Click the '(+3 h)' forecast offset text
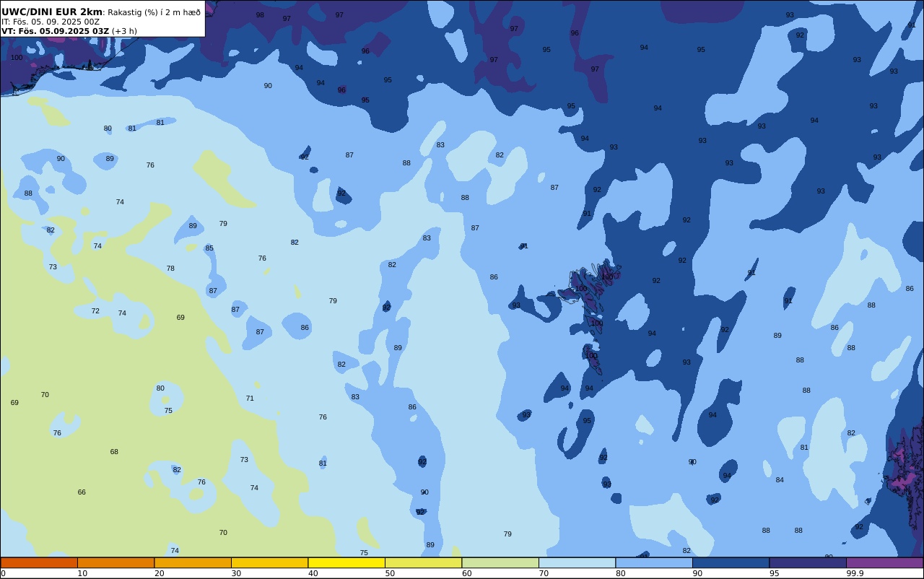The height and width of the screenshot is (579, 924). click(x=124, y=31)
